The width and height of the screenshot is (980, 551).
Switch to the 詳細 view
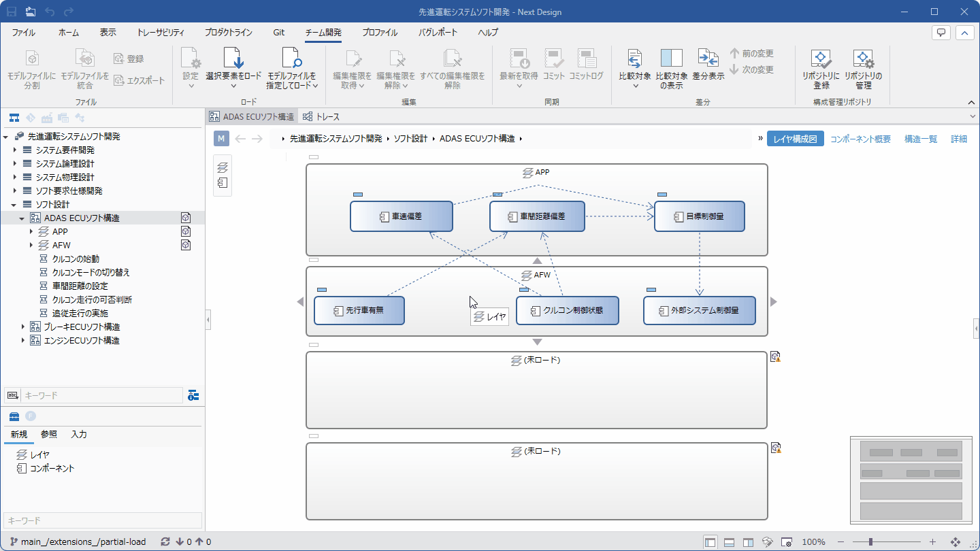tap(959, 139)
